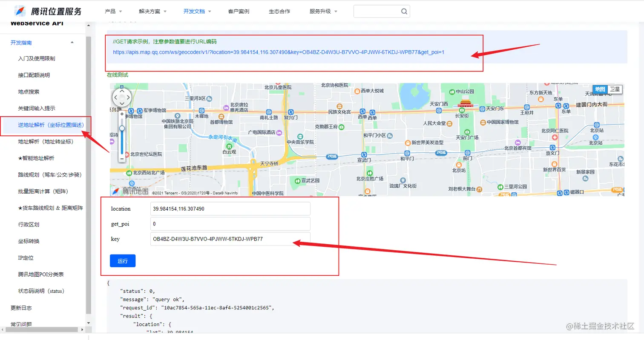644x340 pixels.
Task: Open the 开发文档 dropdown menu
Action: (x=197, y=11)
